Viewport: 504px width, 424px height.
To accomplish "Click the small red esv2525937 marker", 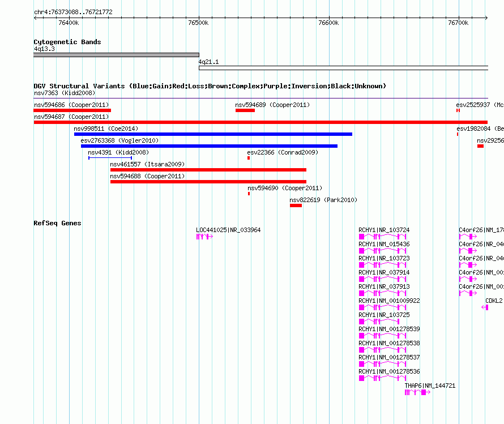I will click(458, 110).
